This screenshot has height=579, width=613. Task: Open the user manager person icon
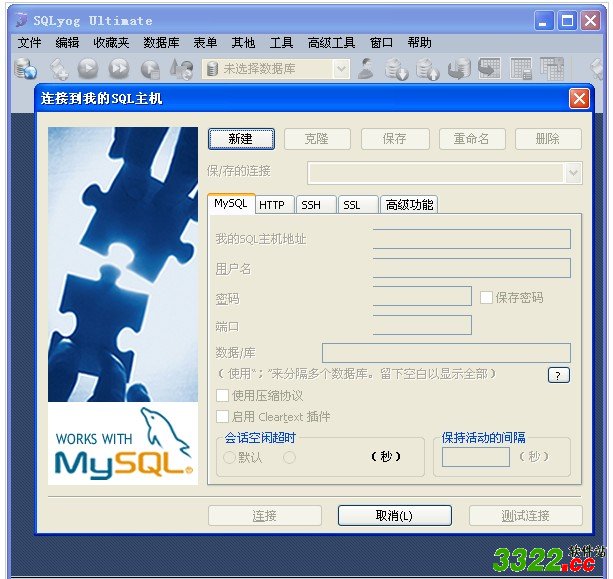click(x=366, y=69)
